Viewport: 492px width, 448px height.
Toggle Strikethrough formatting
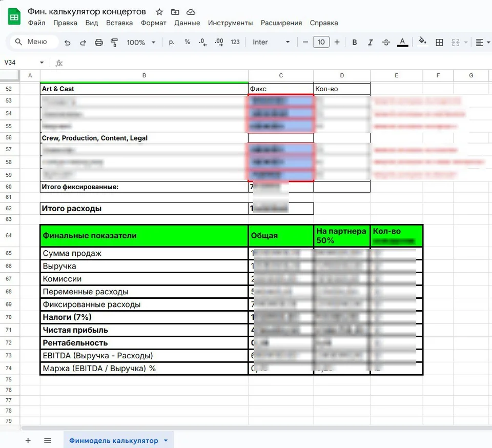pyautogui.click(x=386, y=43)
